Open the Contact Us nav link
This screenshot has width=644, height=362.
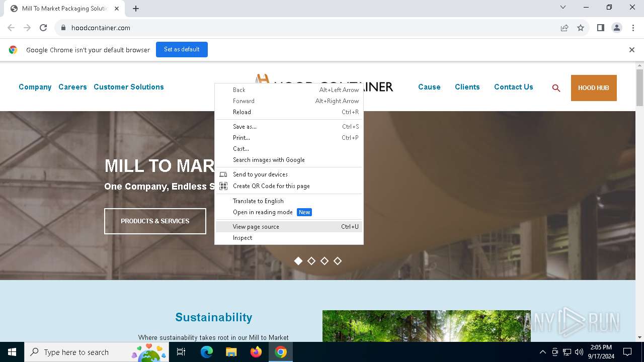pyautogui.click(x=514, y=87)
